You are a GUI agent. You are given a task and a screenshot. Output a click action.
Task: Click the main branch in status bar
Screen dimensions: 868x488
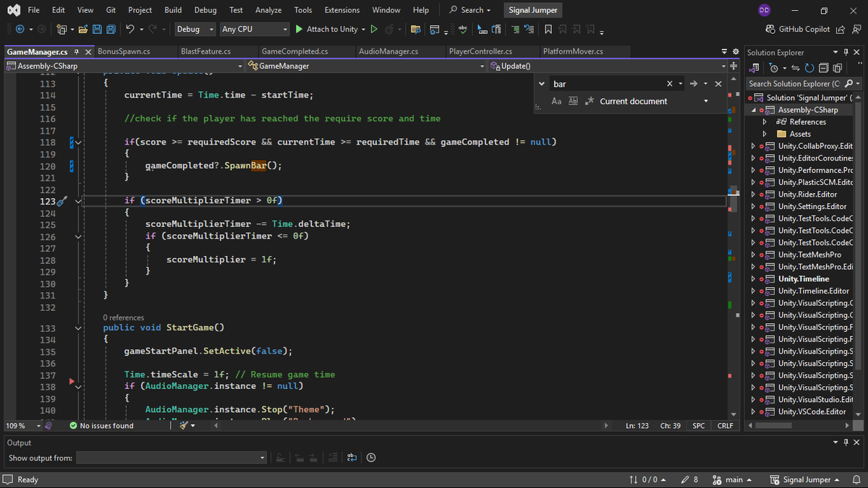732,479
